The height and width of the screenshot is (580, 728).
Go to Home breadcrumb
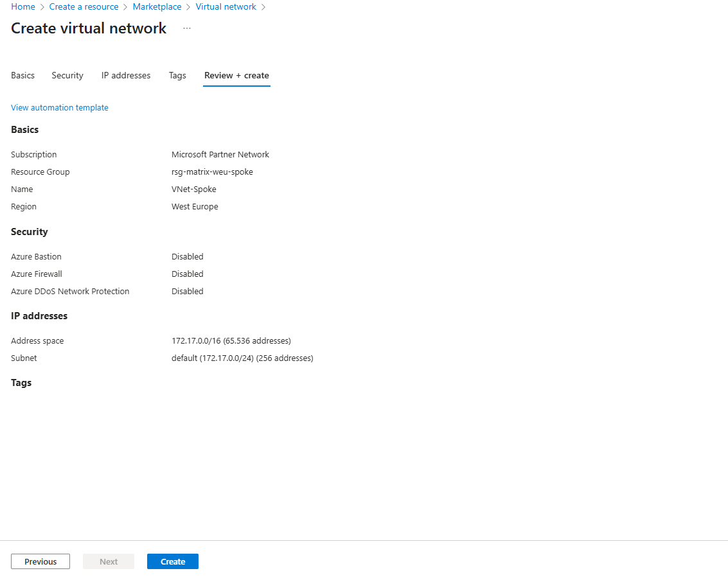click(23, 6)
